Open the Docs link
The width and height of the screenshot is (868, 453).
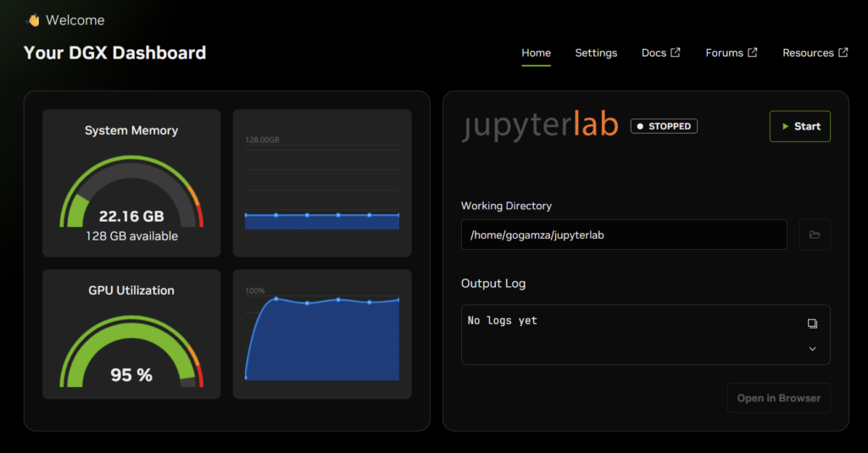654,52
